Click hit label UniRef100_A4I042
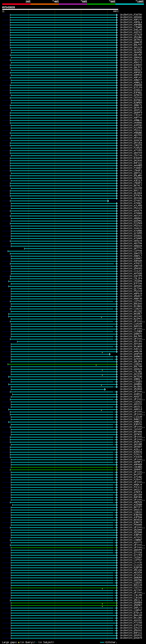 [x=131, y=316]
